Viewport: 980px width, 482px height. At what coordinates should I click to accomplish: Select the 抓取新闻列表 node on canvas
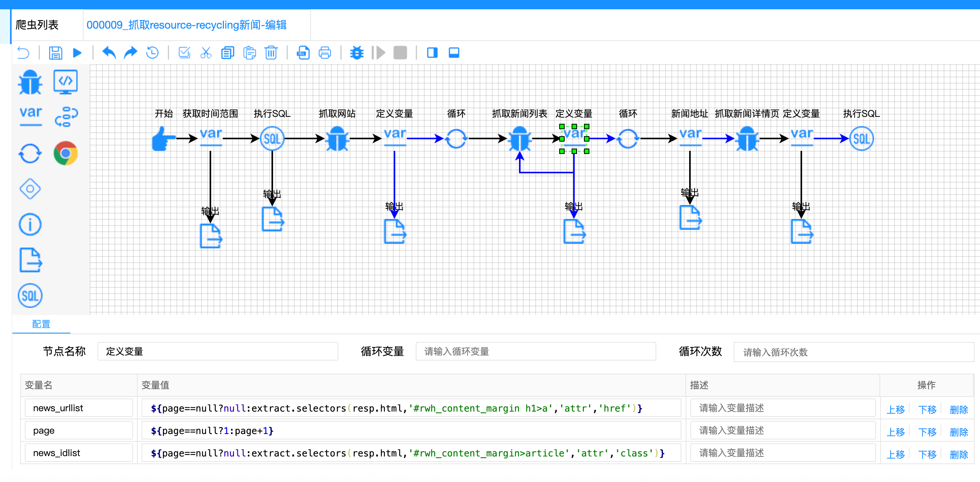519,138
